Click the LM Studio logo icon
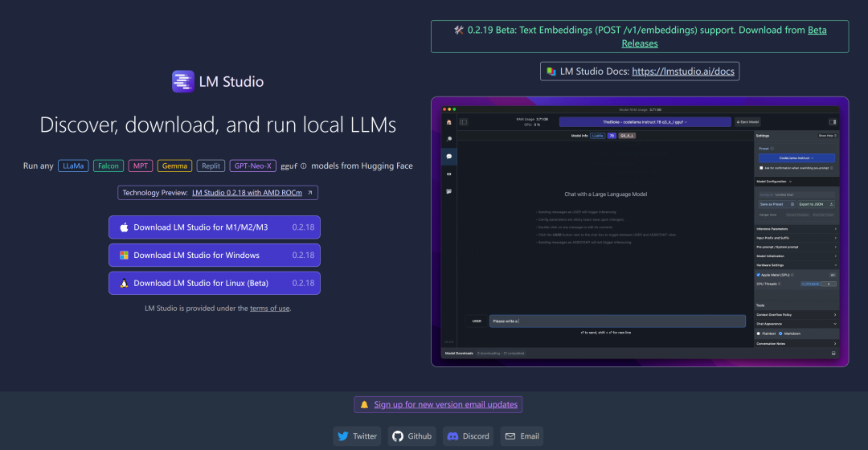The image size is (868, 450). point(183,81)
